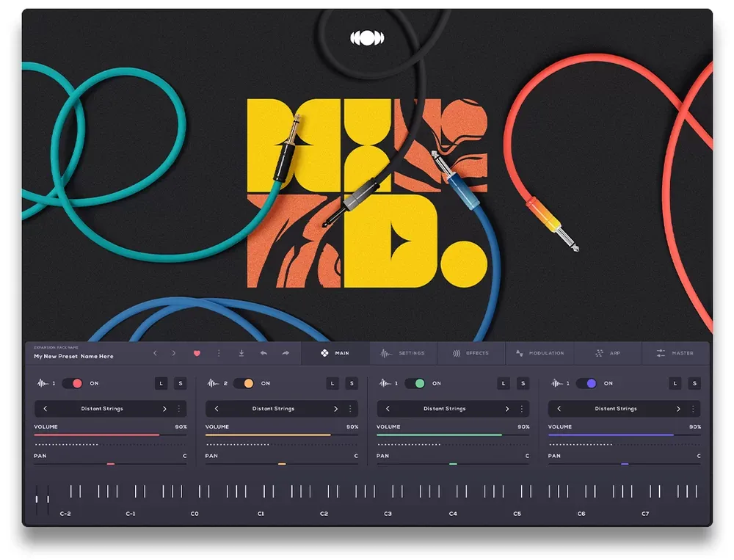Switch to the SETTINGS tab
The height and width of the screenshot is (560, 734).
(x=404, y=353)
